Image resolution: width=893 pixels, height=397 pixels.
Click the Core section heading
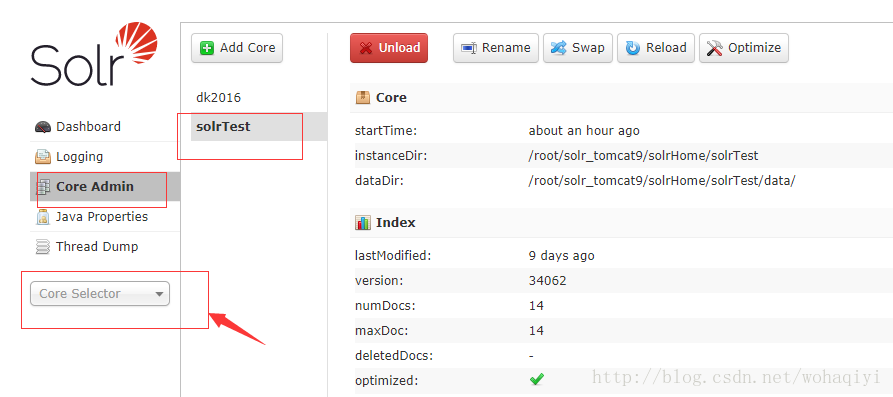pyautogui.click(x=391, y=97)
